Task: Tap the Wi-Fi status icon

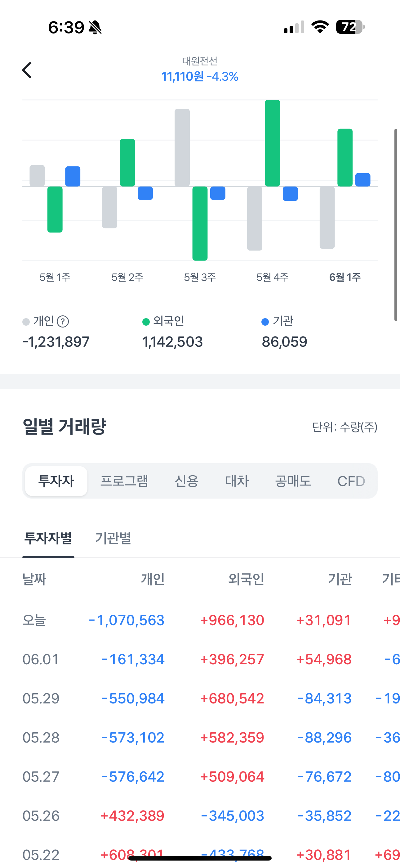Action: tap(320, 27)
